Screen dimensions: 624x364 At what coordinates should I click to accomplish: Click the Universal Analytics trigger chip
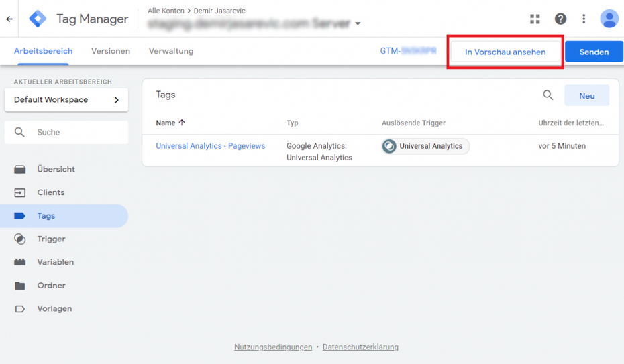pyautogui.click(x=425, y=146)
